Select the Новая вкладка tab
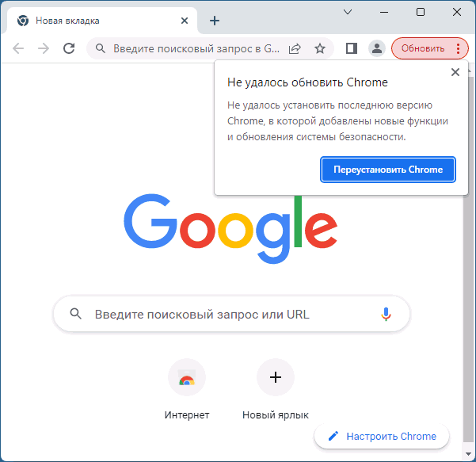The image size is (476, 462). click(x=102, y=21)
